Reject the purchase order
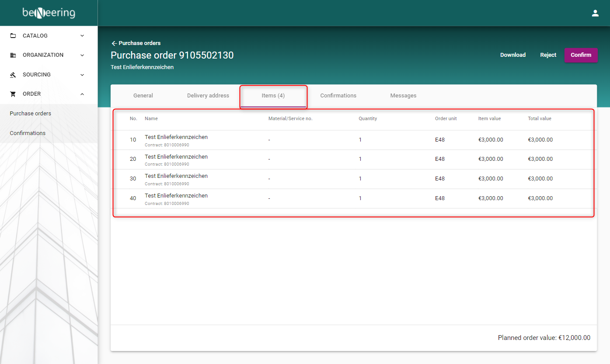The width and height of the screenshot is (610, 364). coord(548,55)
